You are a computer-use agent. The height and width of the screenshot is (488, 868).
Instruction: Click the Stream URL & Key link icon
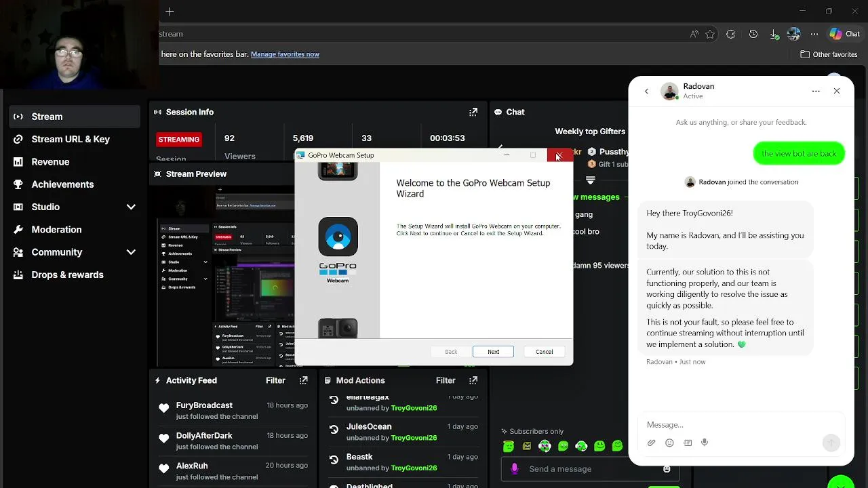click(18, 139)
